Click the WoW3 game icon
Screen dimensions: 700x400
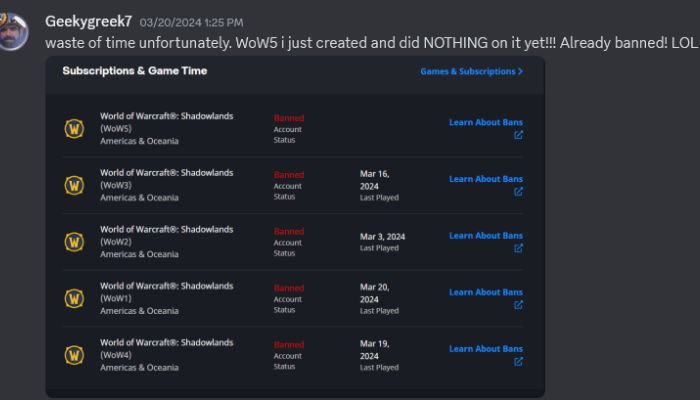coord(74,185)
